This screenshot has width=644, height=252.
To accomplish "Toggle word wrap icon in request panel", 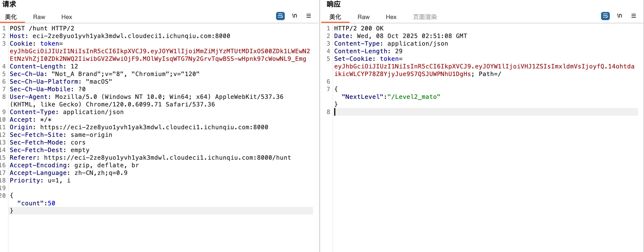I will coord(280,16).
